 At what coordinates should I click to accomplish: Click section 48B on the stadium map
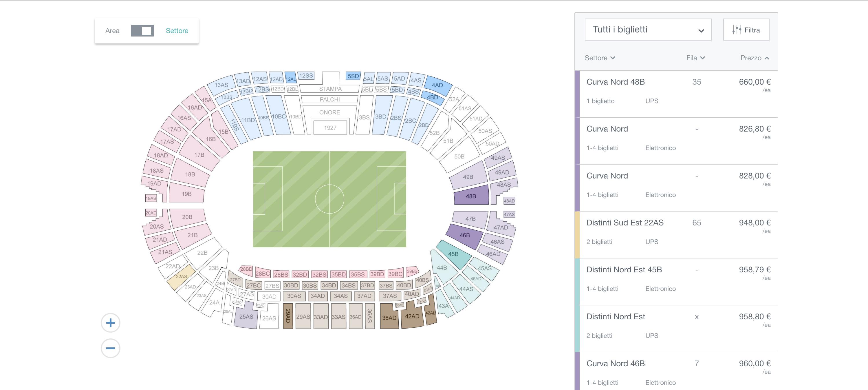(471, 196)
